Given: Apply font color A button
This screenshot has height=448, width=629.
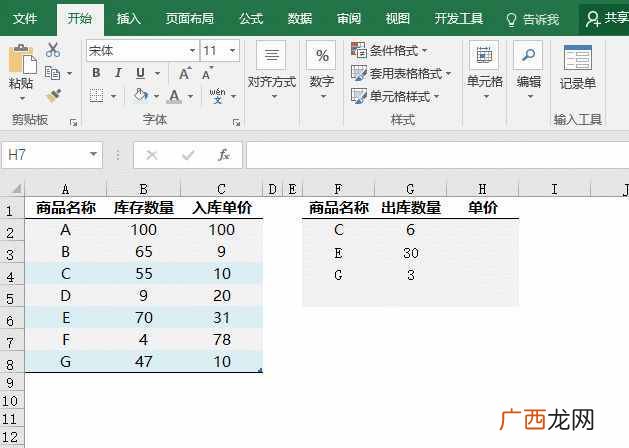Looking at the screenshot, I should tap(174, 96).
